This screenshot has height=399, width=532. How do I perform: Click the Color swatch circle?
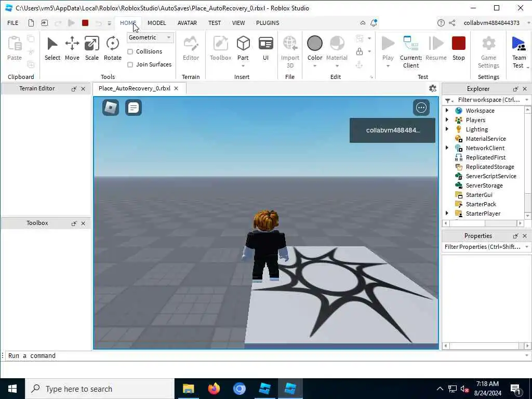pyautogui.click(x=314, y=44)
